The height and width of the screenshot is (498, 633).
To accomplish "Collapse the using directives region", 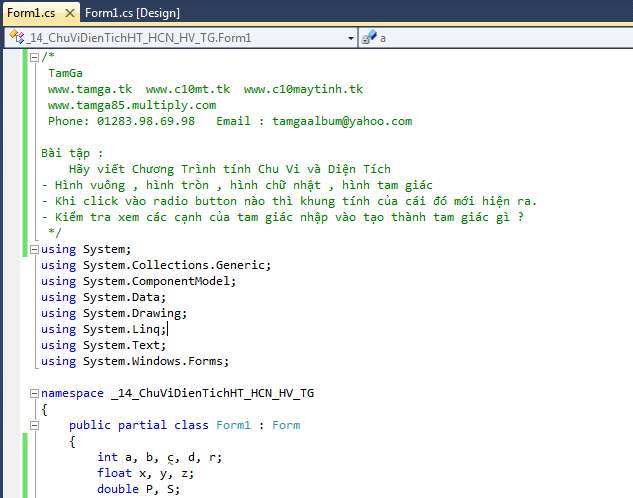I will pos(34,249).
